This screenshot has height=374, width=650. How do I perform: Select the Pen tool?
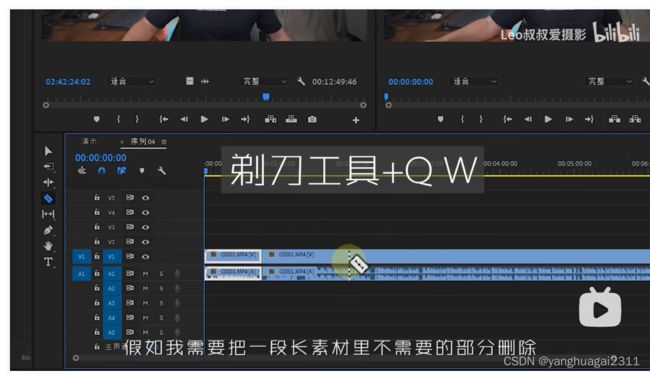pos(48,230)
